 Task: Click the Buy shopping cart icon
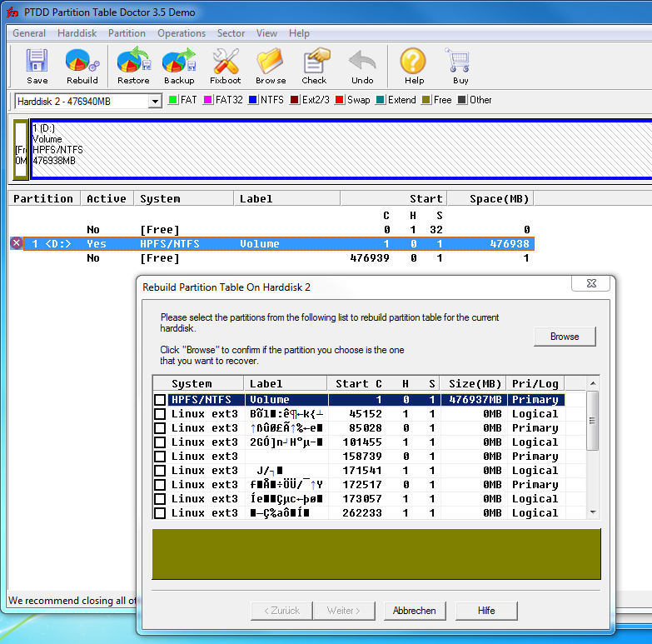coord(458,60)
